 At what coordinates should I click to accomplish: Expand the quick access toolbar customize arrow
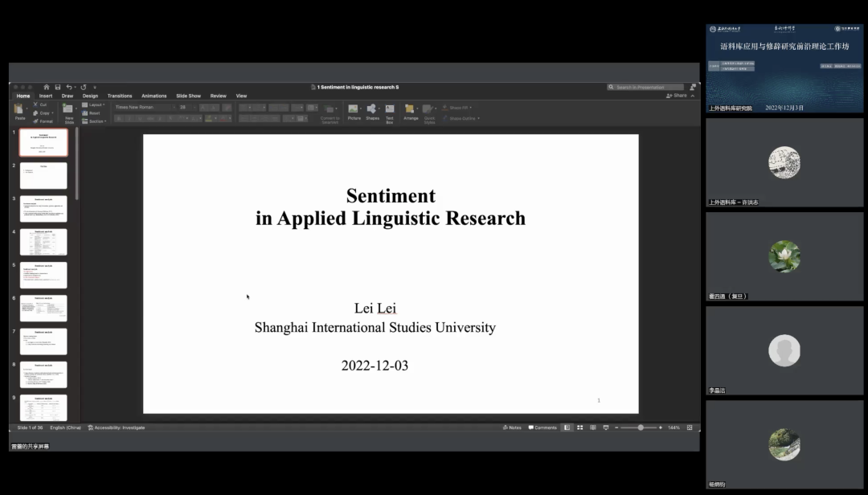coord(95,87)
